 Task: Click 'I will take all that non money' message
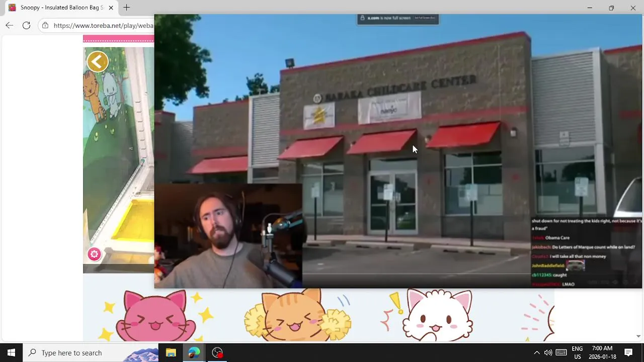pos(569,256)
